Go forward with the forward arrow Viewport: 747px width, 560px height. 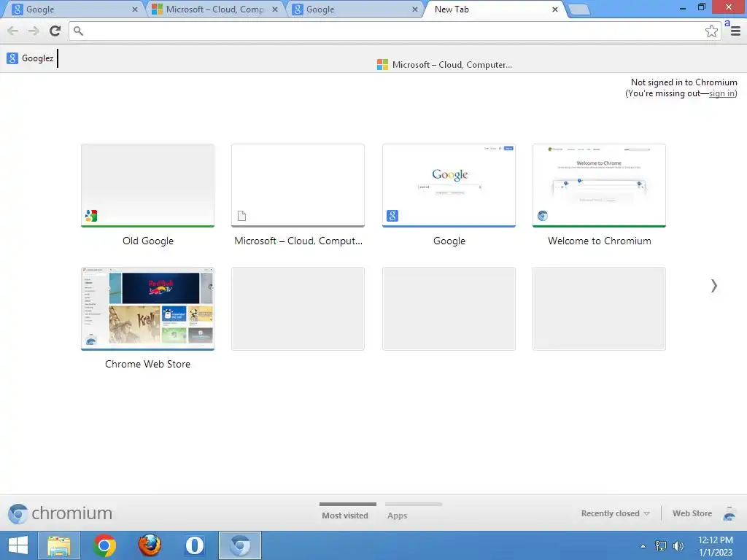(34, 31)
